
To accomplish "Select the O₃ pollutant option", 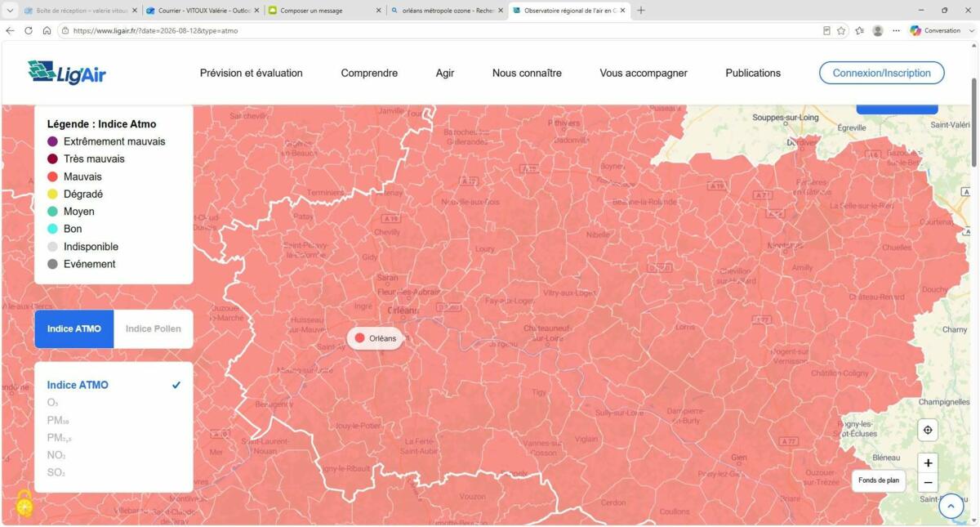I will point(52,403).
